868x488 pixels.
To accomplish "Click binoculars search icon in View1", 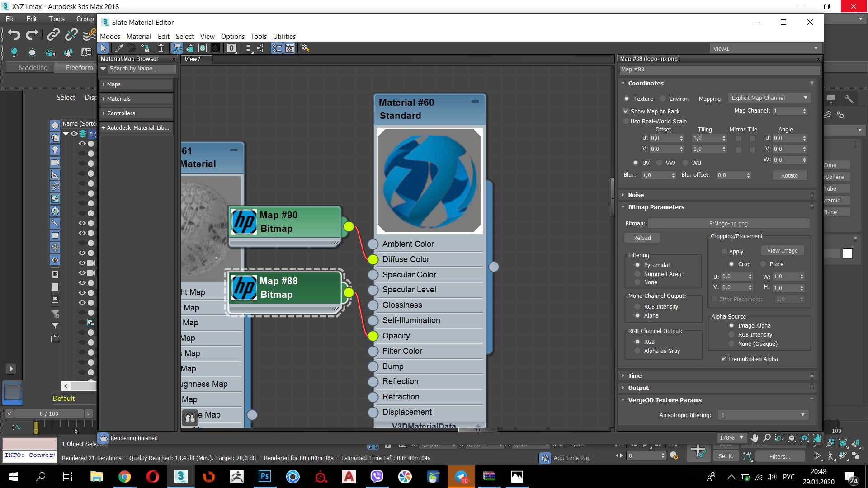I will pyautogui.click(x=190, y=418).
